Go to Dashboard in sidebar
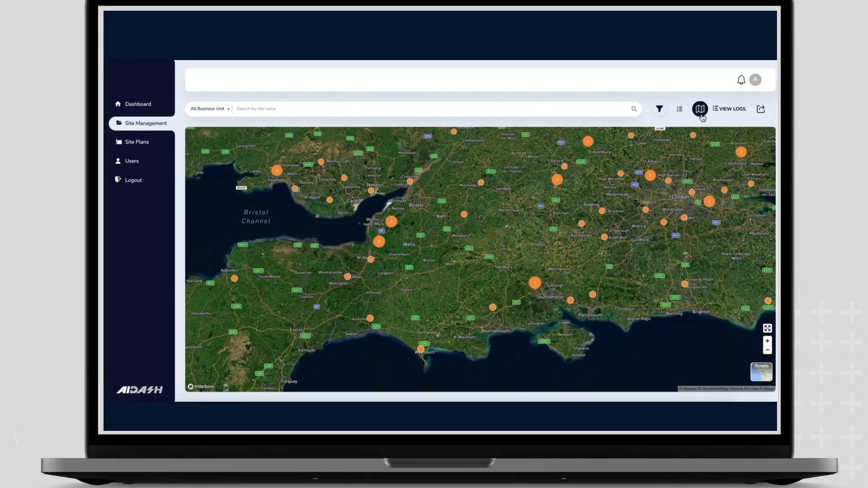The image size is (868, 488). click(x=137, y=104)
